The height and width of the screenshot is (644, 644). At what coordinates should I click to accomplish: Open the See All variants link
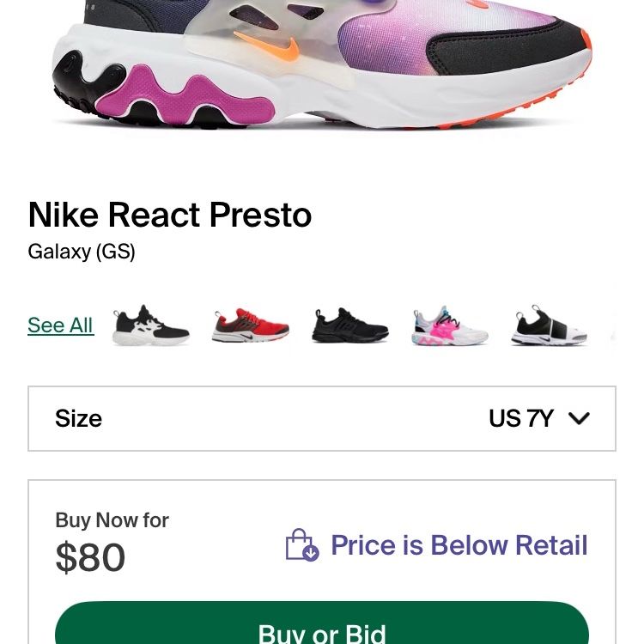pos(61,325)
